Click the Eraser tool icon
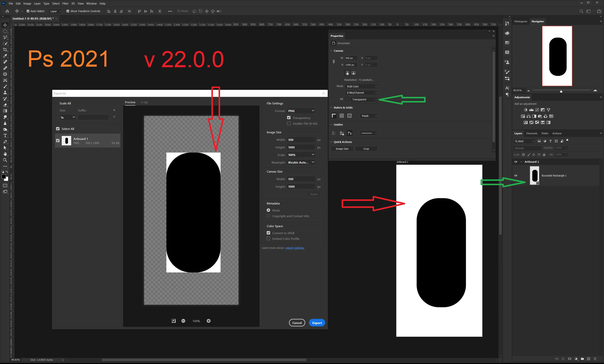This screenshot has height=364, width=604. pyautogui.click(x=5, y=105)
